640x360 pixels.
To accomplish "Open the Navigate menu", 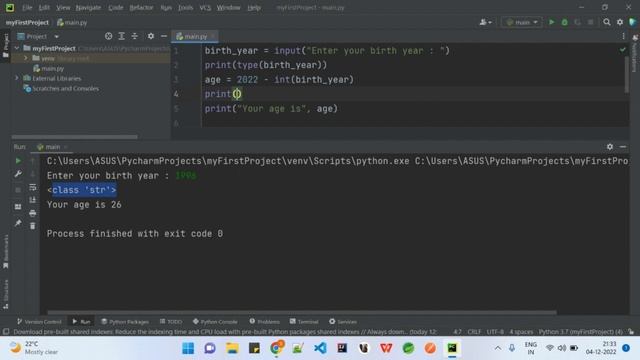I will click(x=88, y=7).
